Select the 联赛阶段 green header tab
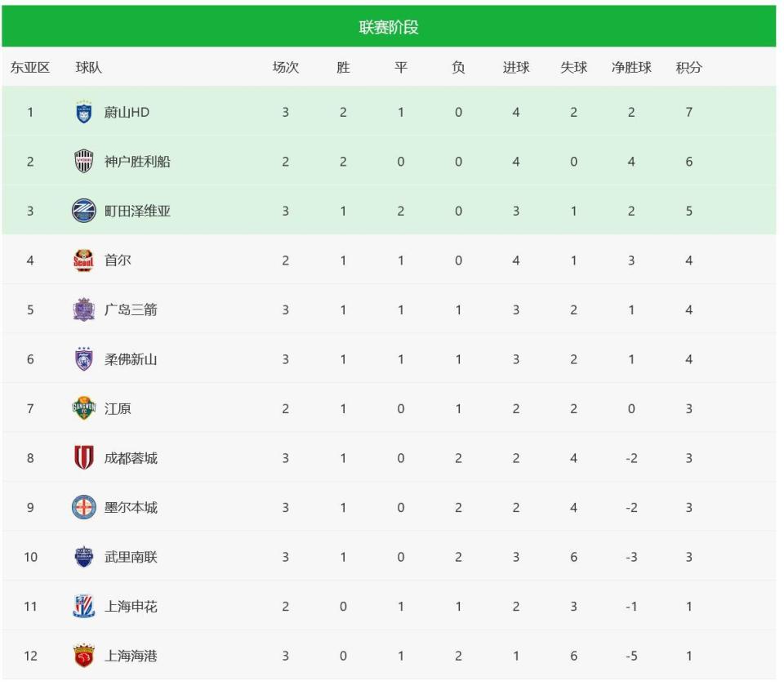 pos(389,27)
